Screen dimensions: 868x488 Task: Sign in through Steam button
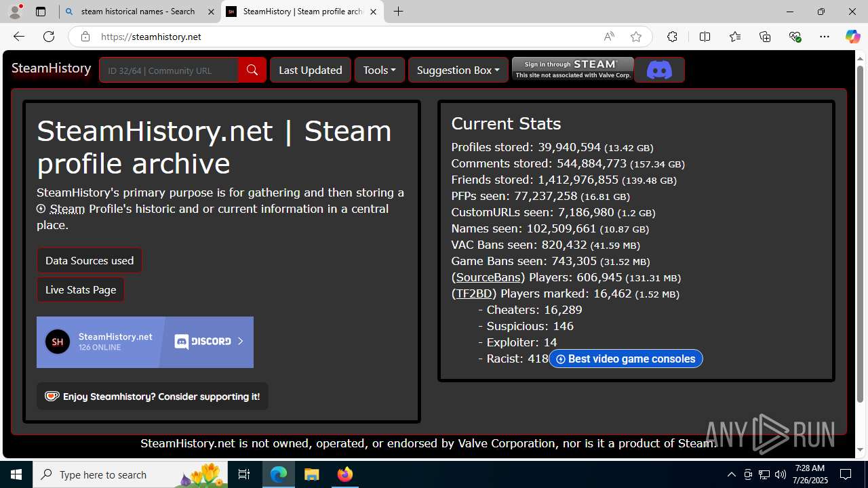tap(573, 69)
